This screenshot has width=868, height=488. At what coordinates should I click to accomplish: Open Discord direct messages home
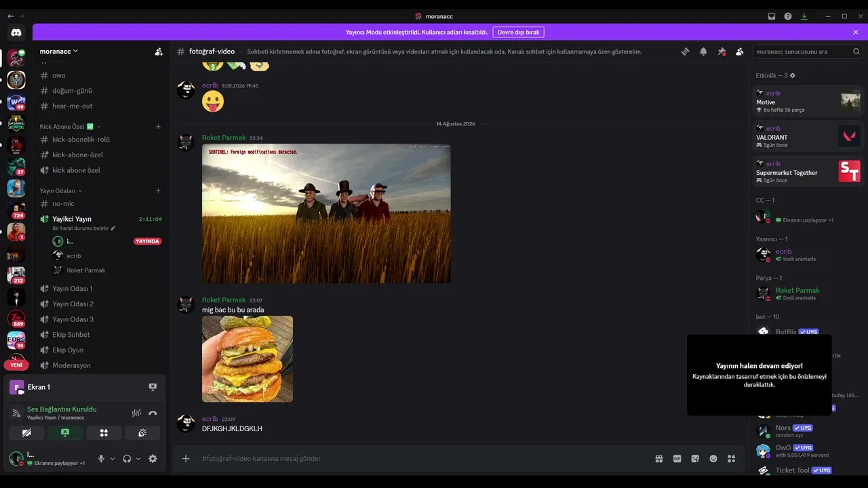tap(16, 33)
